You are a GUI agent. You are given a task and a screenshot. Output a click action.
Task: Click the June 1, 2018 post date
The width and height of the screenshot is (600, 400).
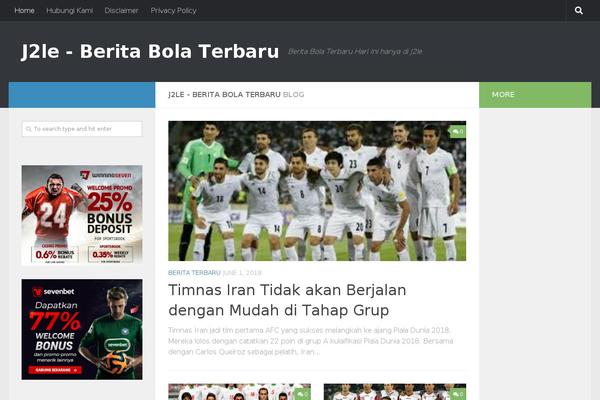[242, 273]
